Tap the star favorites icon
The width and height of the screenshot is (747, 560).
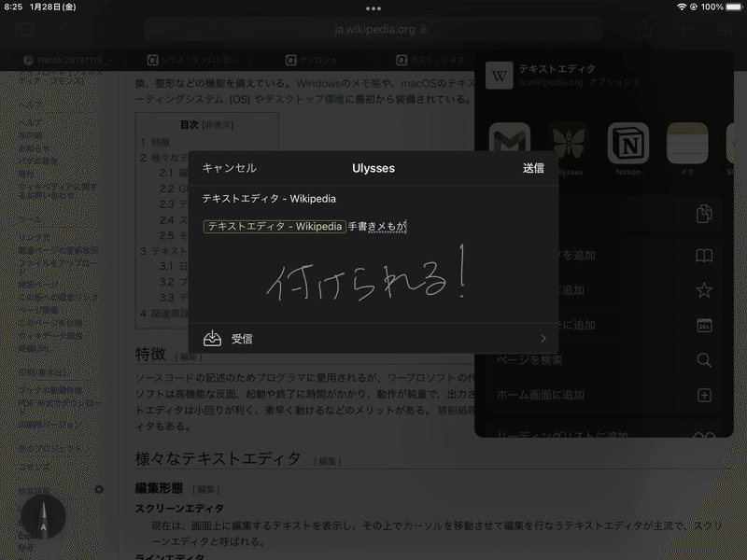pyautogui.click(x=704, y=290)
